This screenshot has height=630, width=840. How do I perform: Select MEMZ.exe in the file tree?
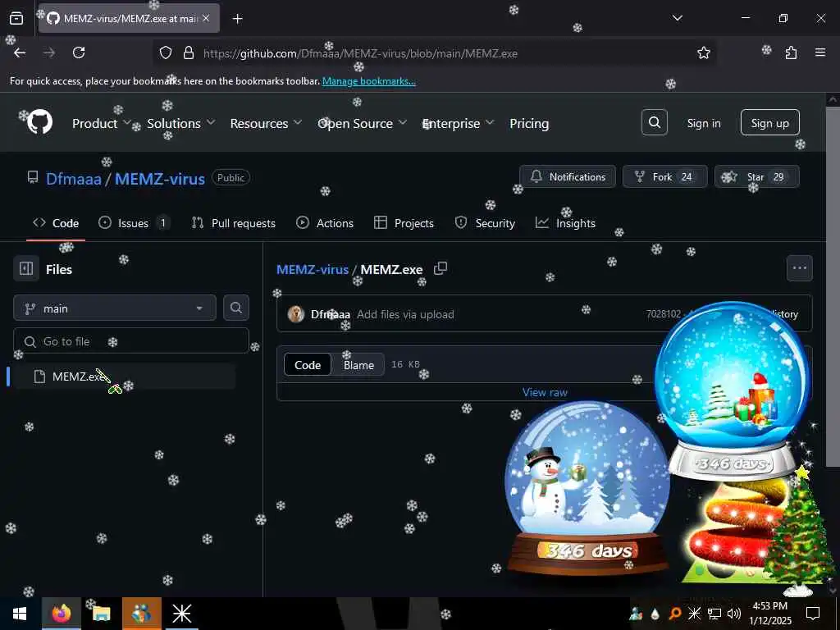[124, 377]
